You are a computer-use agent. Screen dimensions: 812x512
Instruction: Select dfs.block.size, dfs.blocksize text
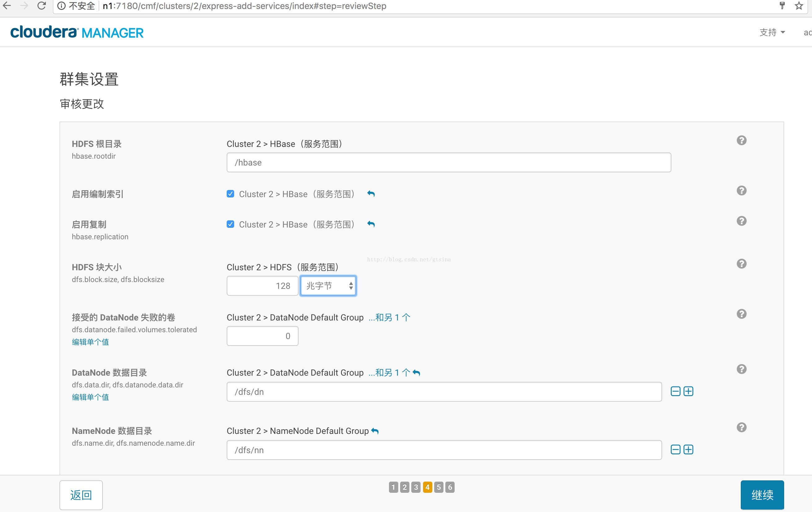(x=118, y=280)
